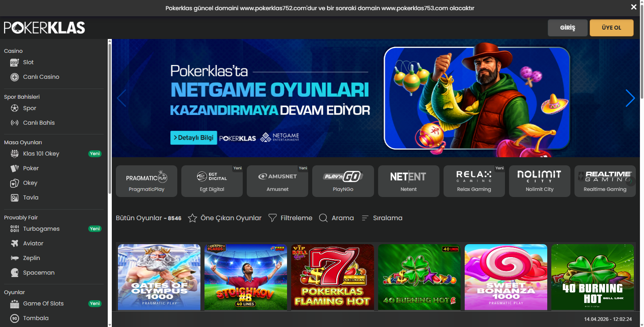Select the Amusnet provider card
The width and height of the screenshot is (644, 327).
click(x=277, y=181)
